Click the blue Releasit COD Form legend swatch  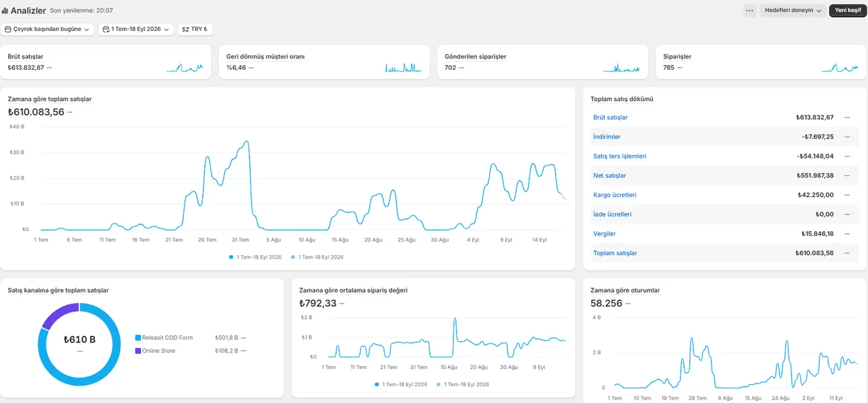point(138,338)
